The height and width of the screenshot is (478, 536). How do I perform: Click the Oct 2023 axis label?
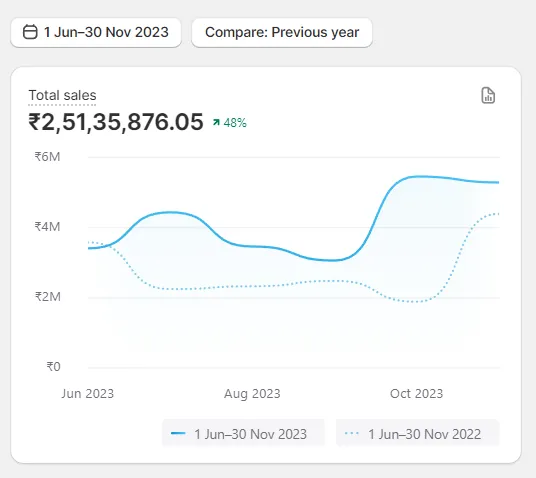[416, 394]
